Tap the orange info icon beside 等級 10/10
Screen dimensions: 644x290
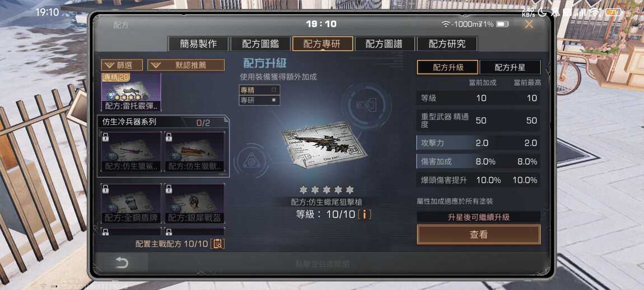(365, 214)
